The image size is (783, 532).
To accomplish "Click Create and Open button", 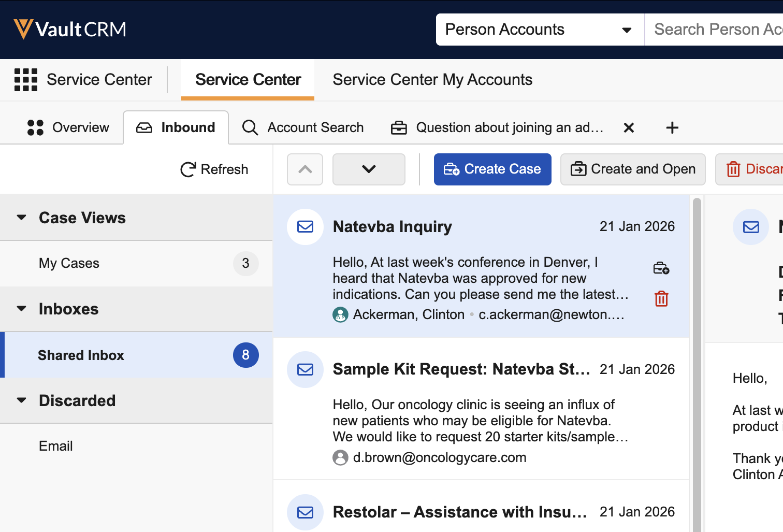I will click(633, 169).
